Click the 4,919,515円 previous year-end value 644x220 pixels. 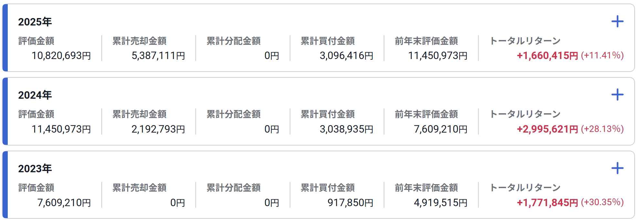tap(441, 203)
